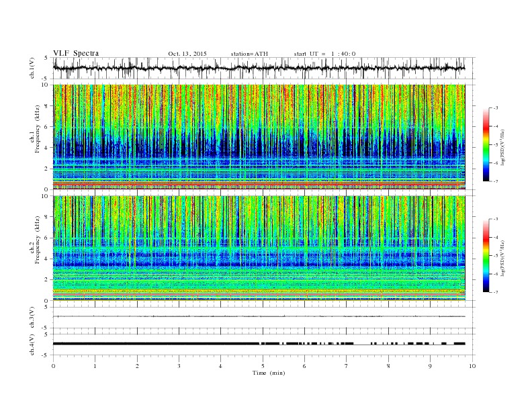This screenshot has height=411, width=532.
Task: Click the "ch.1(V)" waveform axis label
Action: [32, 68]
